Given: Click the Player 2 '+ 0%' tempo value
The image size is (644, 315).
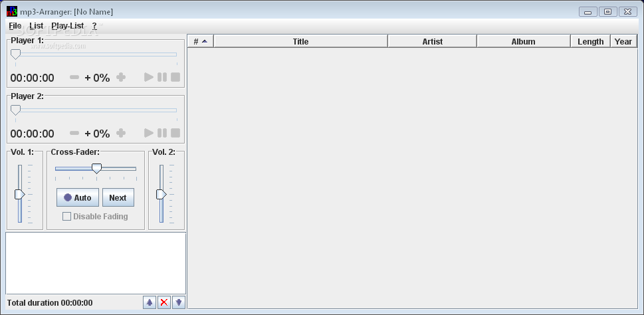Looking at the screenshot, I should (97, 134).
